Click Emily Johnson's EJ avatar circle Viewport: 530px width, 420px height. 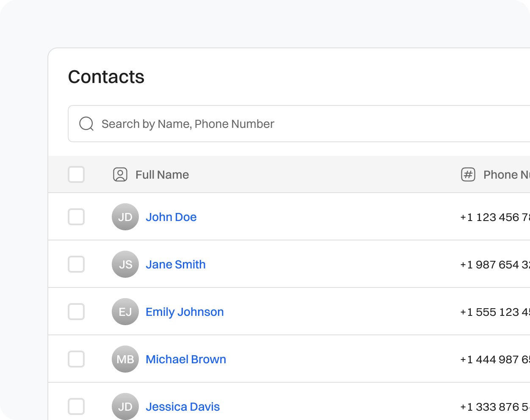pyautogui.click(x=125, y=312)
